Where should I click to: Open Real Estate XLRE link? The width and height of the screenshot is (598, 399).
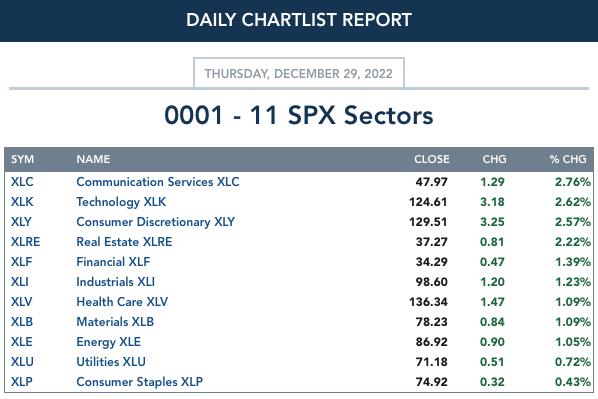click(x=124, y=242)
